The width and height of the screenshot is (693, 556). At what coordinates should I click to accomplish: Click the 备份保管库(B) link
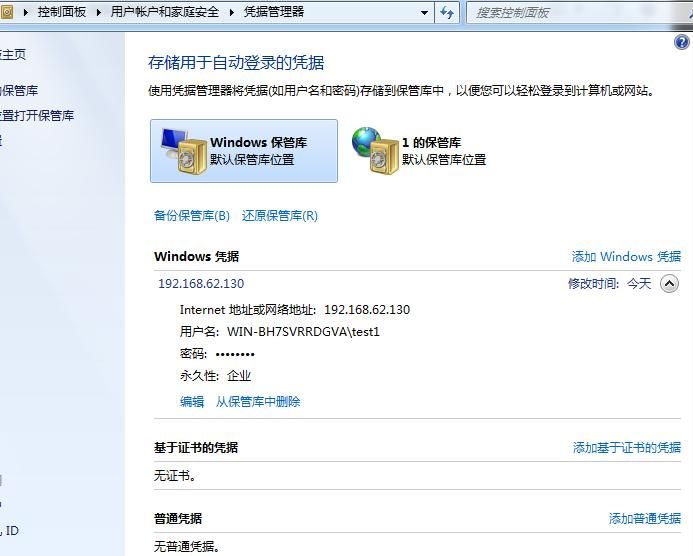(192, 216)
